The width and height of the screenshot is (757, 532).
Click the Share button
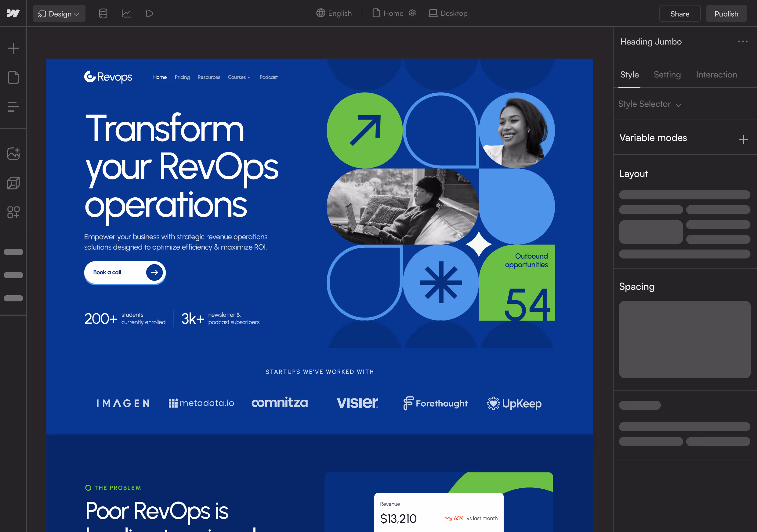click(679, 14)
